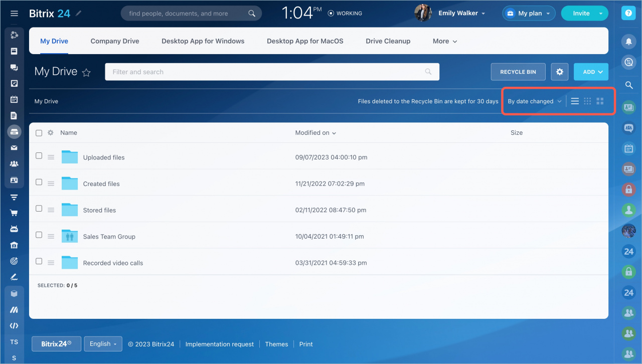642x364 pixels.
Task: Open the robot automation icon in left sidebar
Action: tap(14, 229)
